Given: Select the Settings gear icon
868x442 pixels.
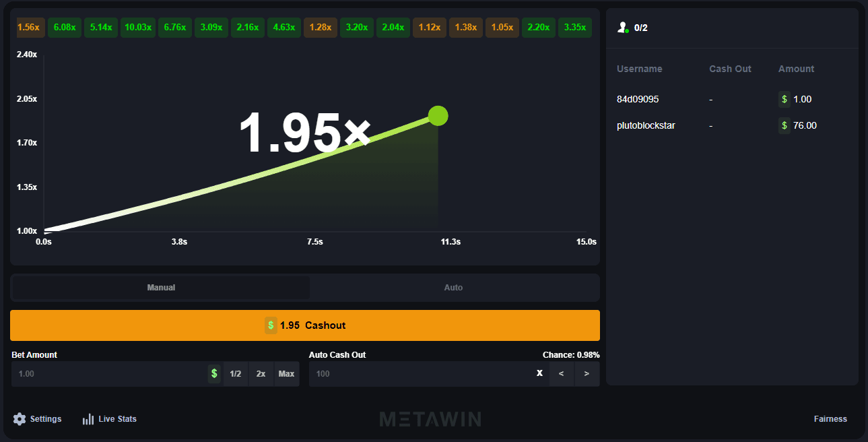Looking at the screenshot, I should pos(20,418).
